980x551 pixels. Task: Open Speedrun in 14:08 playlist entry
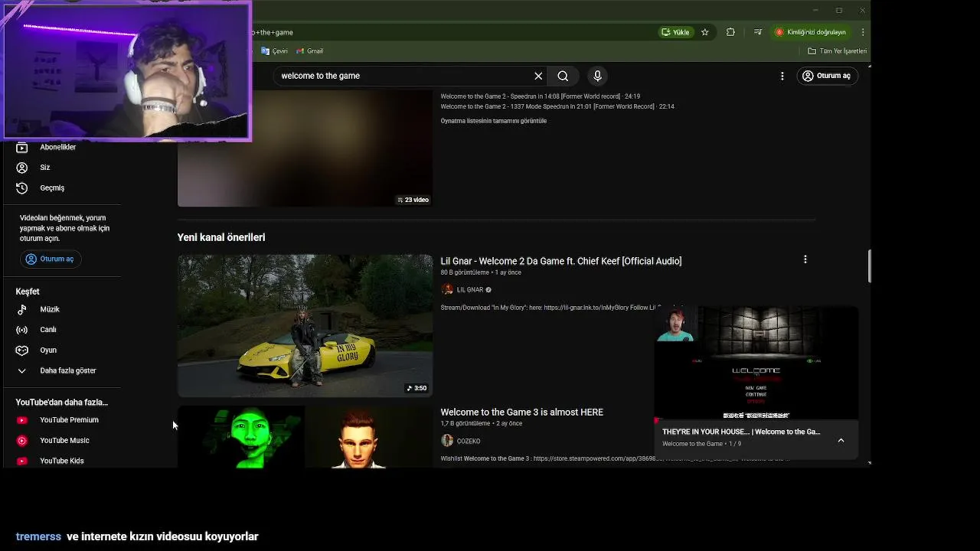point(541,96)
